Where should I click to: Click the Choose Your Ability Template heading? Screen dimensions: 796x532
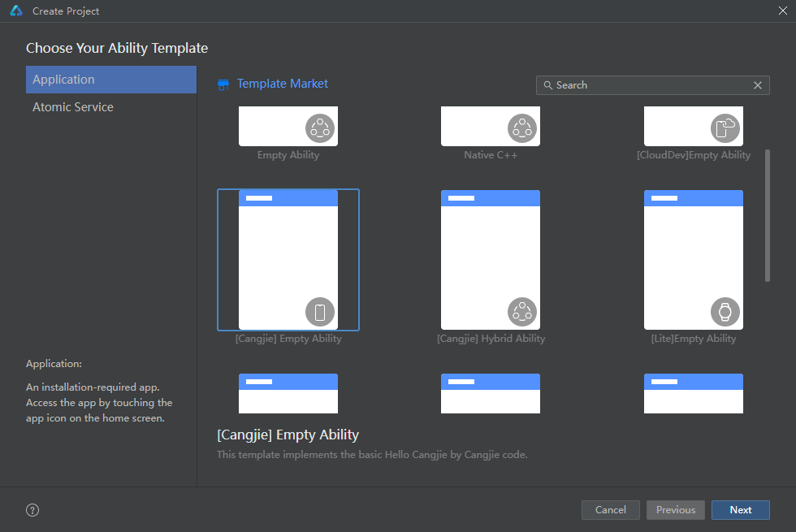pyautogui.click(x=117, y=48)
